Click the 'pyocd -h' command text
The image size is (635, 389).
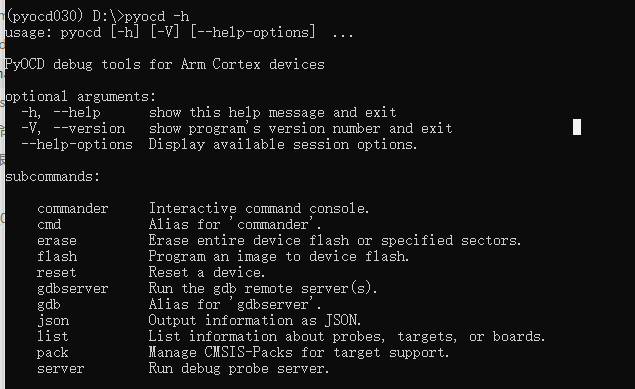click(x=157, y=17)
